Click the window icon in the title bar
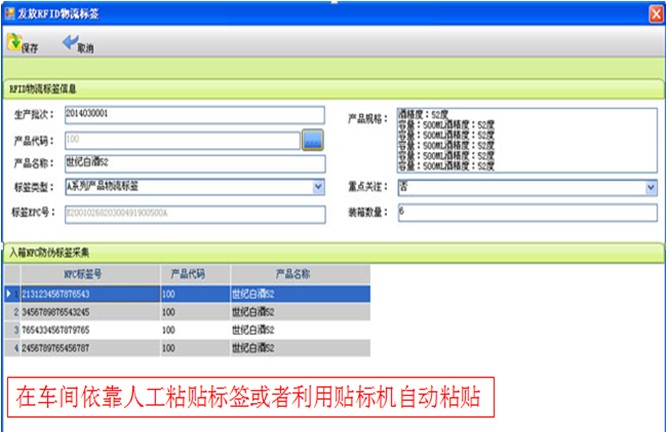This screenshot has width=667, height=433. tap(9, 8)
